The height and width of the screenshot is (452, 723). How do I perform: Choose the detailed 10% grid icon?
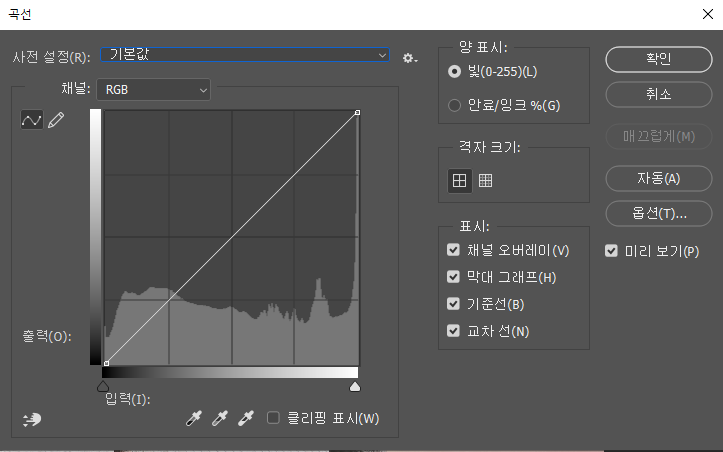[x=486, y=180]
